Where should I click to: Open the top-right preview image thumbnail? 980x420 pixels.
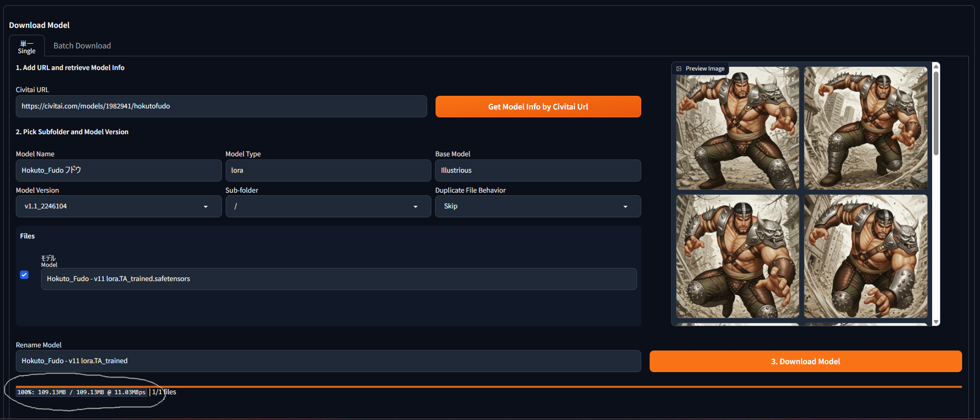(865, 128)
